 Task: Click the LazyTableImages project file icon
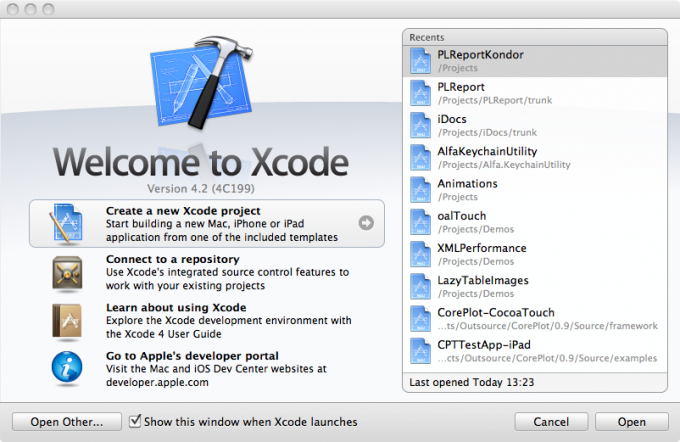coord(420,286)
